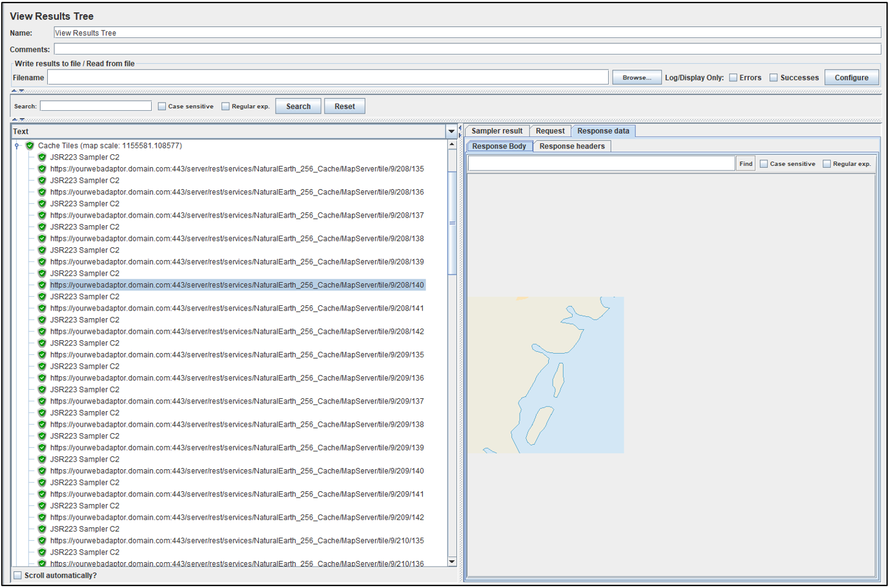The image size is (889, 588).
Task: Click green shield icon beside Cache Tiles
Action: 30,146
